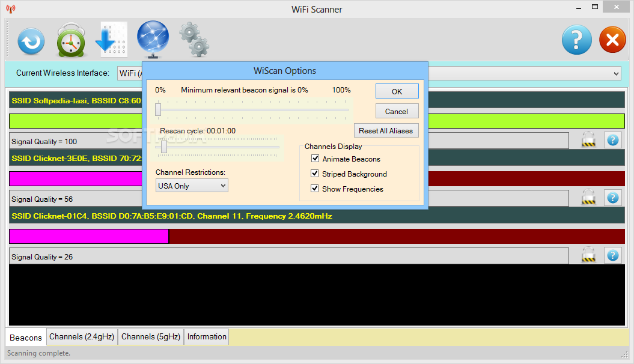This screenshot has width=634, height=364.
Task: Click the minimum beacon signal slider thumb
Action: tap(158, 109)
